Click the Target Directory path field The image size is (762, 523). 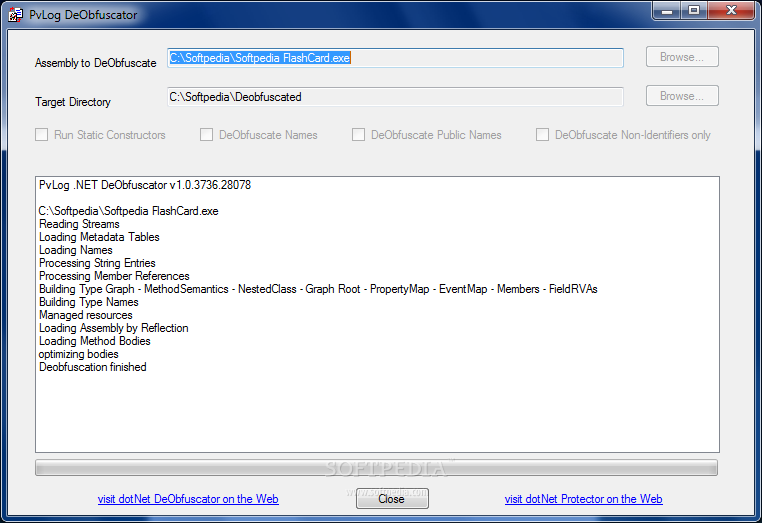click(395, 97)
